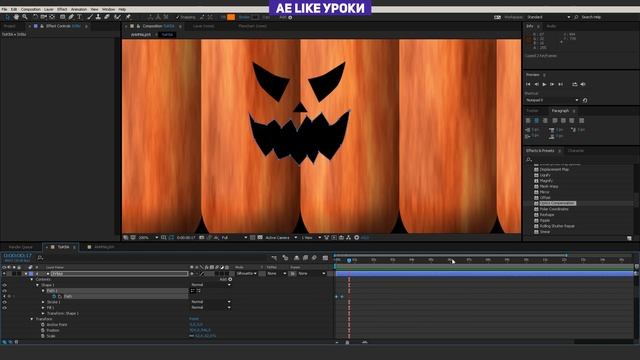This screenshot has height=360, width=640.
Task: Select the Rectangle shape tool
Action: tap(62, 17)
